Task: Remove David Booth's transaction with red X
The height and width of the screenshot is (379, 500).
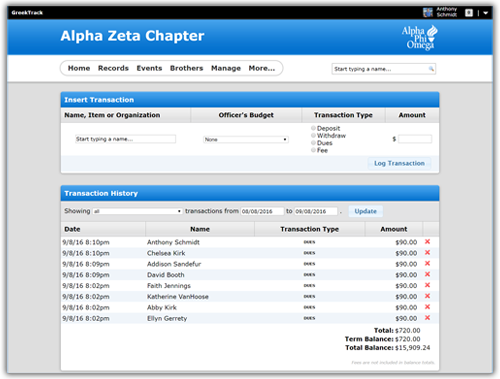Action: click(x=427, y=274)
